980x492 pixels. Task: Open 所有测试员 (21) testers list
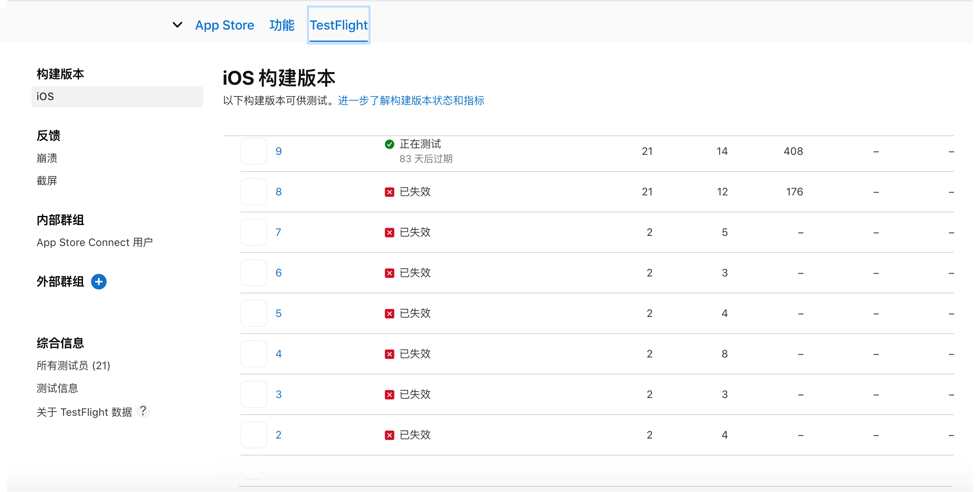(73, 366)
